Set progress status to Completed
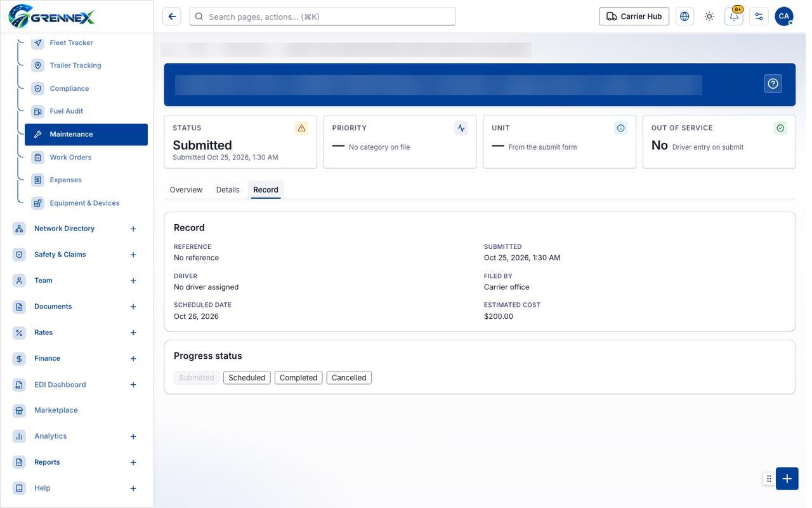Screen dimensions: 812x508 coord(298,378)
